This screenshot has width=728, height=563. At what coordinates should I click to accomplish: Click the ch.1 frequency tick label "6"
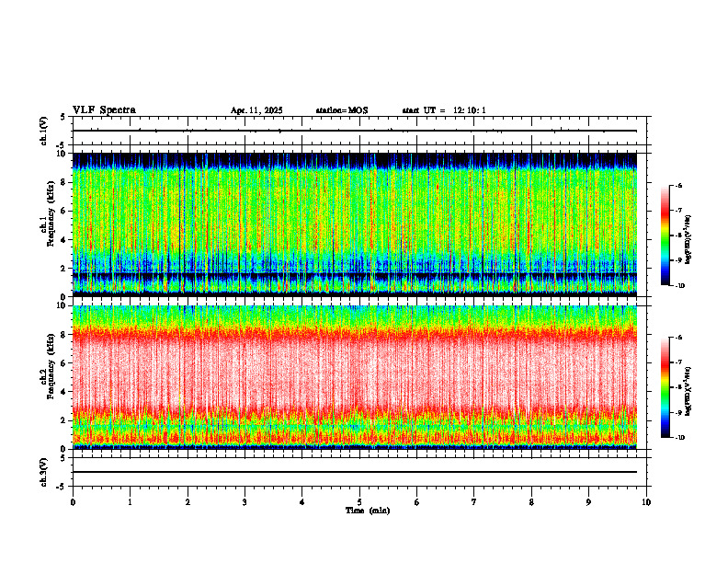tap(63, 211)
